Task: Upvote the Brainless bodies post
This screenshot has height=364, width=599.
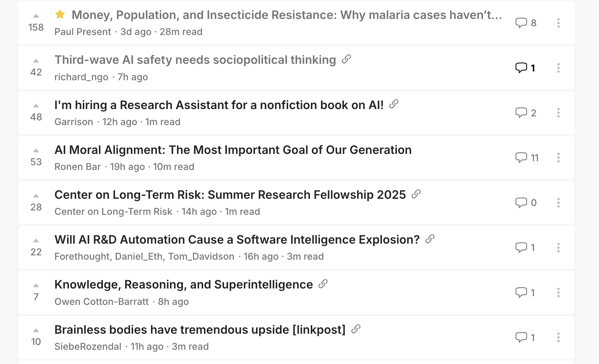Action: pos(36,330)
